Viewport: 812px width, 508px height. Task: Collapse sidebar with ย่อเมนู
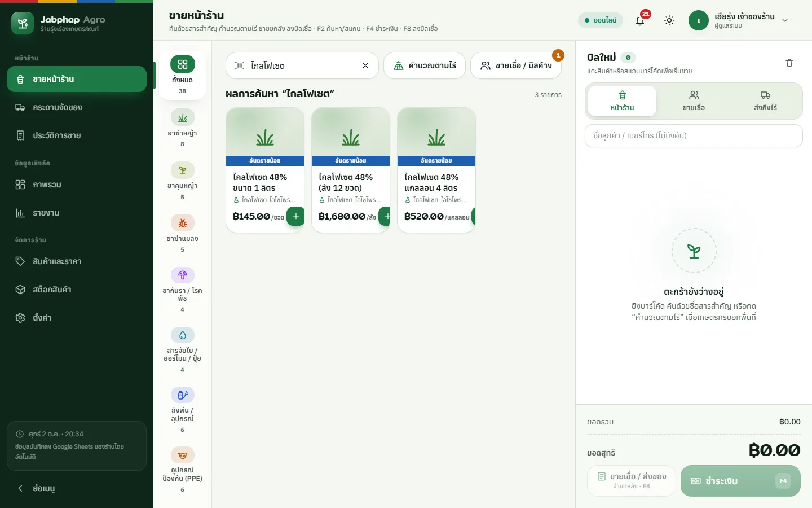(x=77, y=488)
